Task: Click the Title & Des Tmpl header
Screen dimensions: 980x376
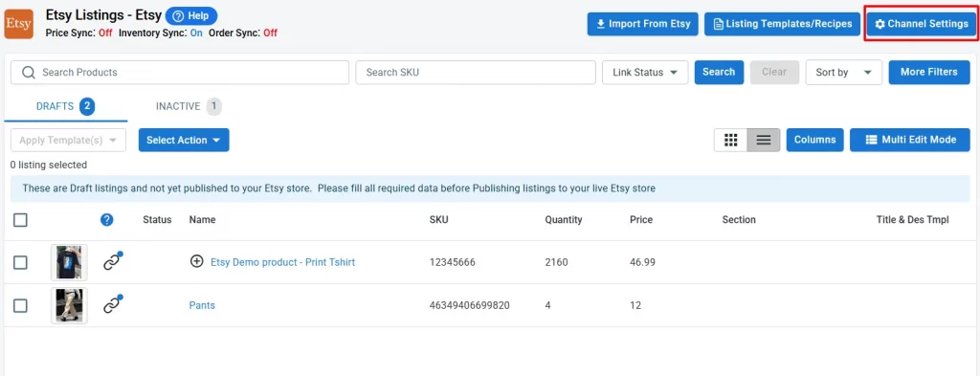Action: click(912, 220)
